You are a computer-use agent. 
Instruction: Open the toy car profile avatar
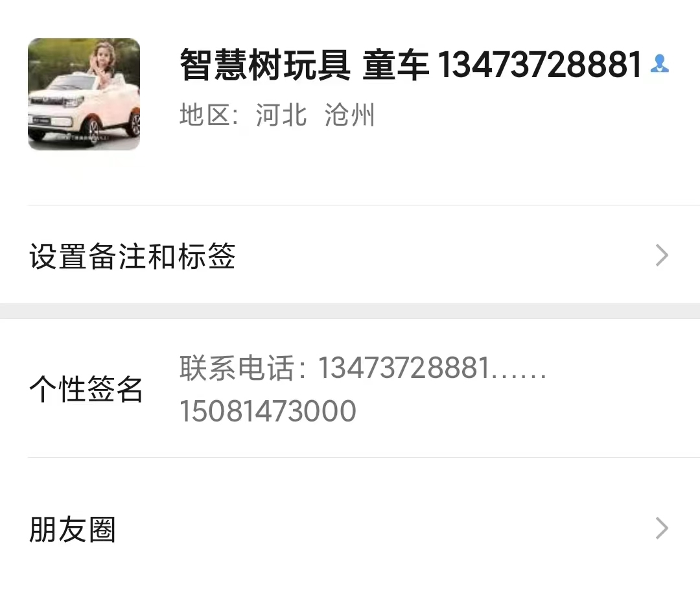[x=84, y=94]
